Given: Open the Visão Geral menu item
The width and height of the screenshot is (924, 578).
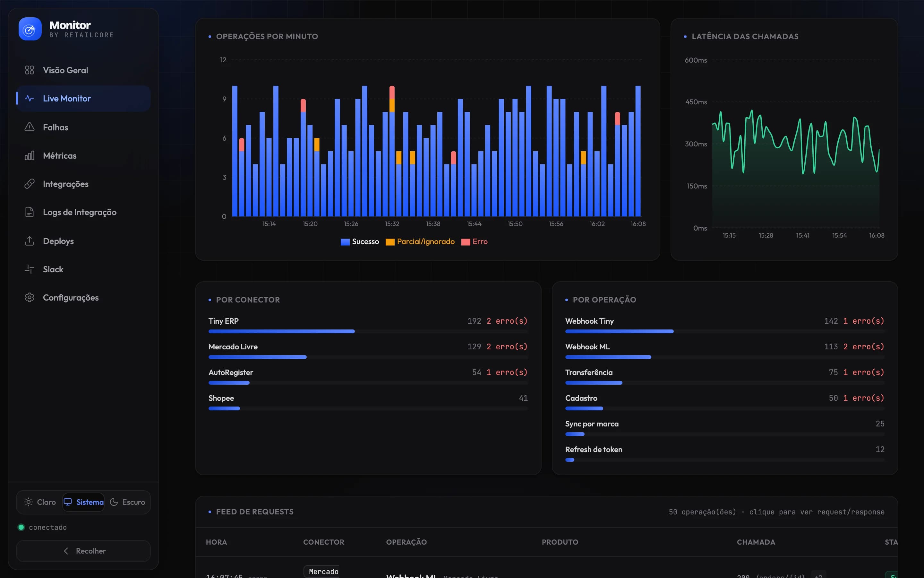Looking at the screenshot, I should [x=83, y=70].
